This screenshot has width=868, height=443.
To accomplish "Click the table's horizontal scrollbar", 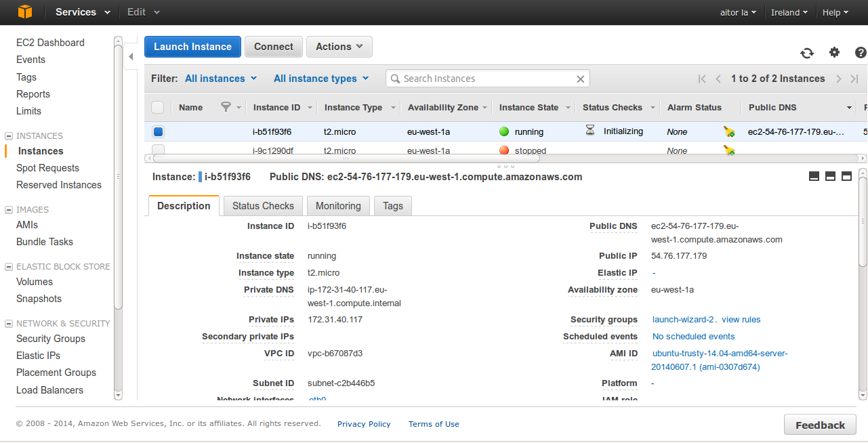I will coord(346,159).
